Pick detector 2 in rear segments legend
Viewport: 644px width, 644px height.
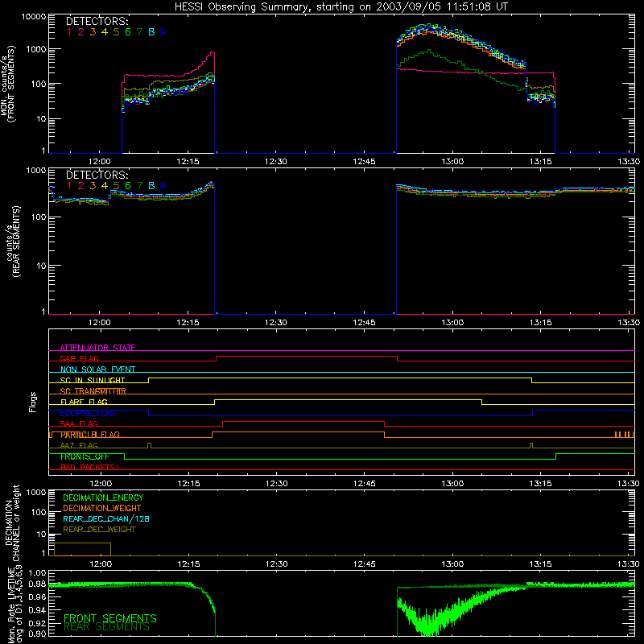point(81,186)
